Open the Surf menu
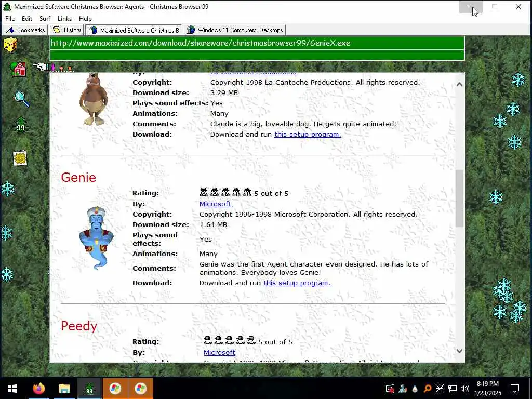Viewport: 532px width, 399px height. point(45,19)
